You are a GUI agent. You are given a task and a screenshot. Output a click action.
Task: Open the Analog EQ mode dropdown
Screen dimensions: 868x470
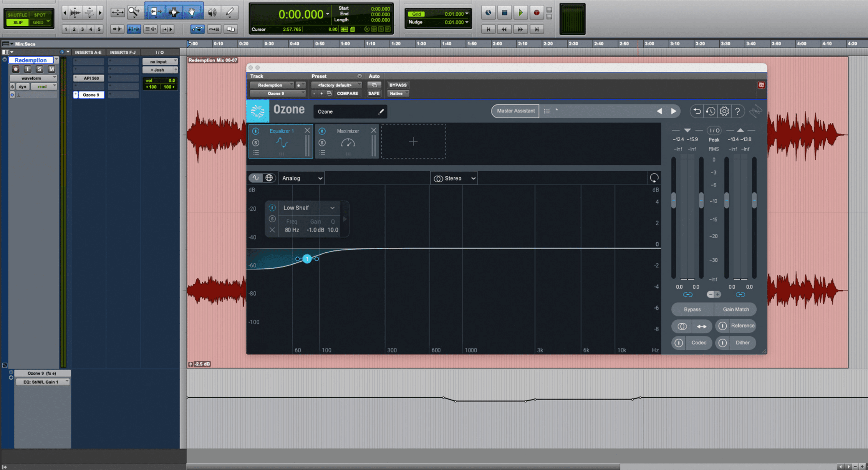click(301, 178)
